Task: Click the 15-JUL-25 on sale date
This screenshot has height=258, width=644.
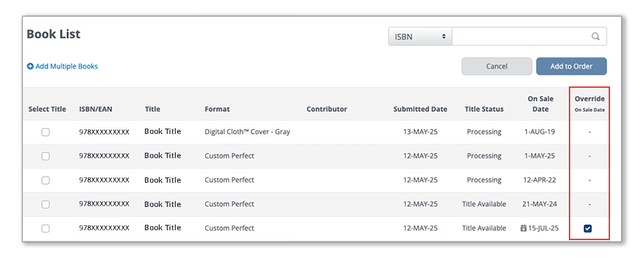Action: [543, 228]
